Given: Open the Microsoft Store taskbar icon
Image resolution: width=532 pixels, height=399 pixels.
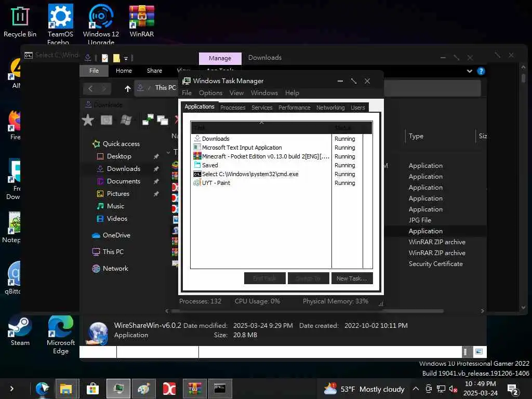Looking at the screenshot, I should tap(92, 389).
